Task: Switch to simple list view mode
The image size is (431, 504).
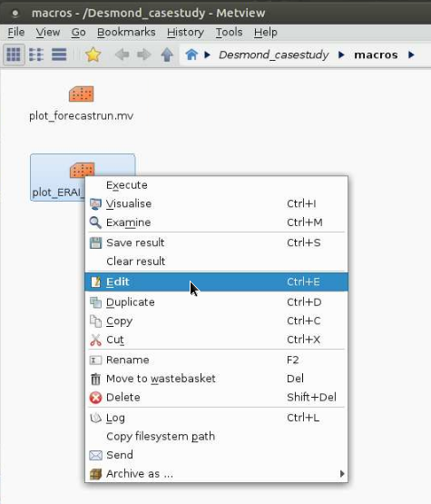Action: (36, 54)
